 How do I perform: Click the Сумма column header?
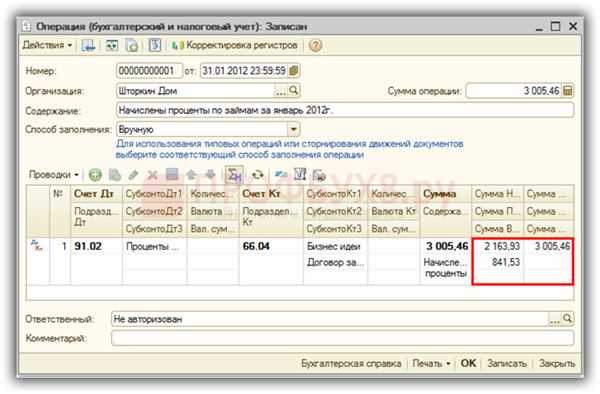click(x=445, y=194)
